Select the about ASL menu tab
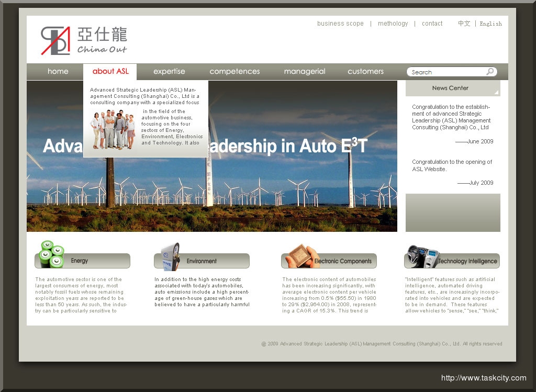Screen dimensions: 536x392 coord(110,71)
